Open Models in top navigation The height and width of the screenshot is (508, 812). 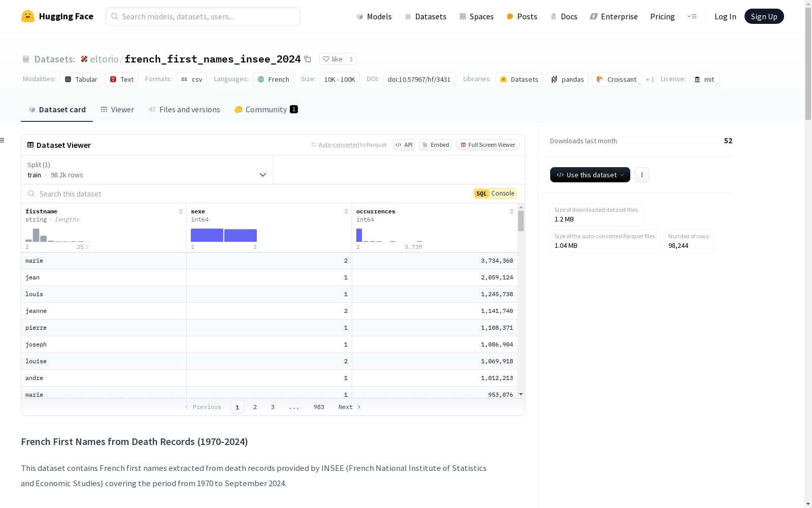pyautogui.click(x=374, y=16)
